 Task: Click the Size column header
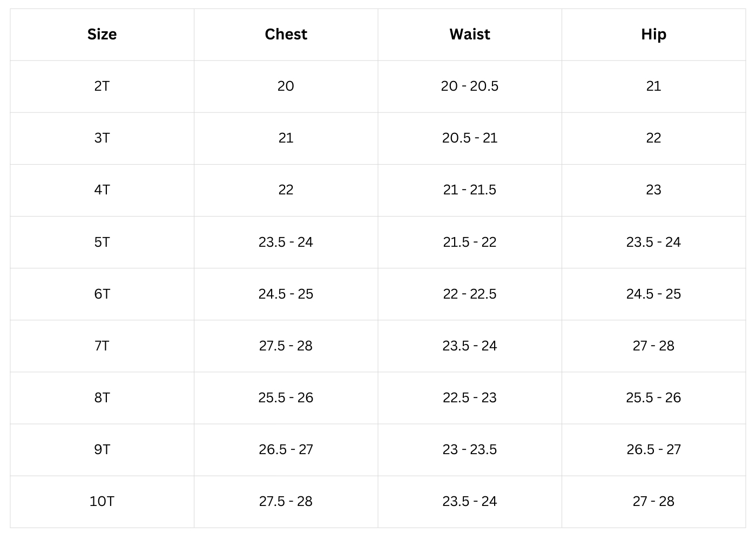point(102,35)
